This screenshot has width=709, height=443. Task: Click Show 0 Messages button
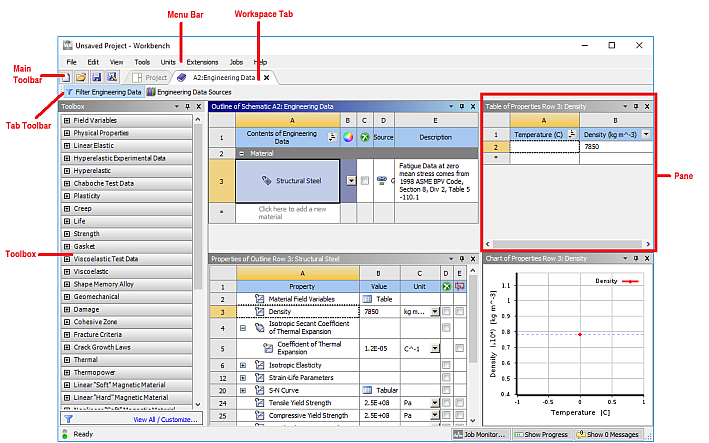[608, 434]
